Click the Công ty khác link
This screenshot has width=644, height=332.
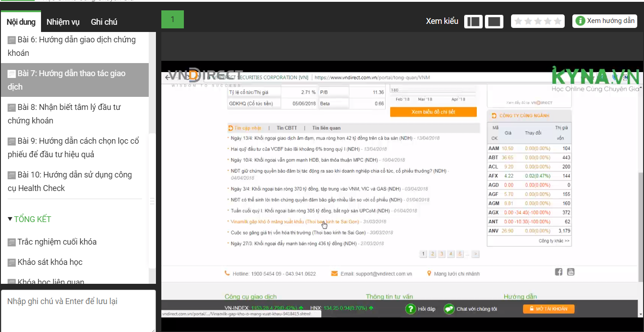point(554,241)
